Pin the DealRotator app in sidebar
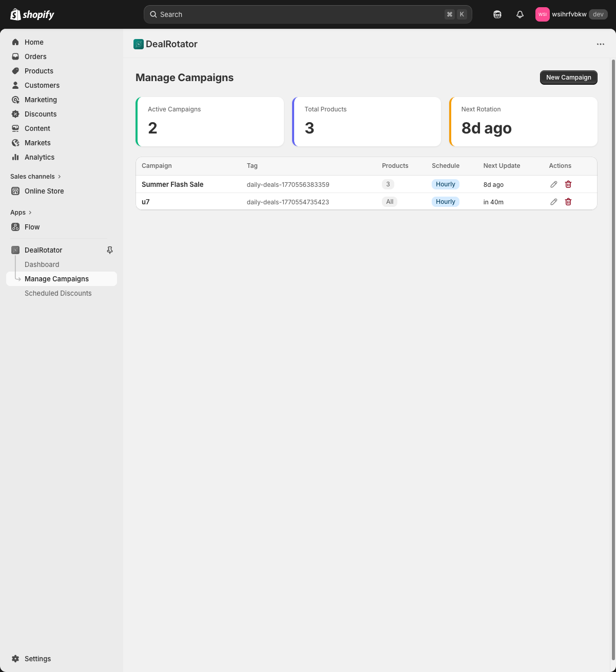The width and height of the screenshot is (616, 672). click(109, 250)
